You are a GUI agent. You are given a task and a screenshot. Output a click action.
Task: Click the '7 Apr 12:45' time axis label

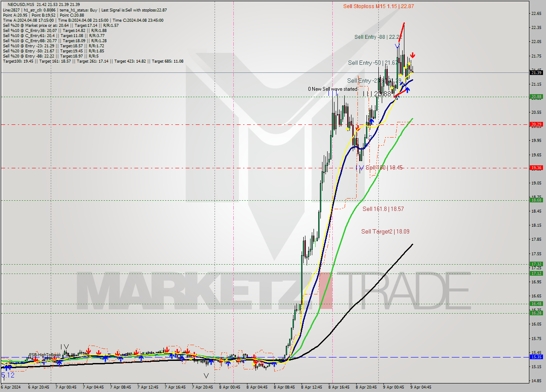click(x=148, y=387)
